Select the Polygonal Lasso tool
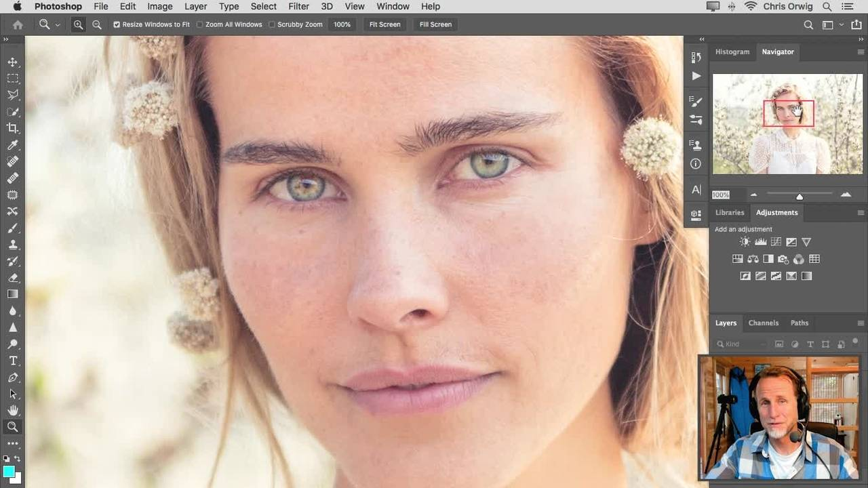Image resolution: width=868 pixels, height=488 pixels. 13,95
